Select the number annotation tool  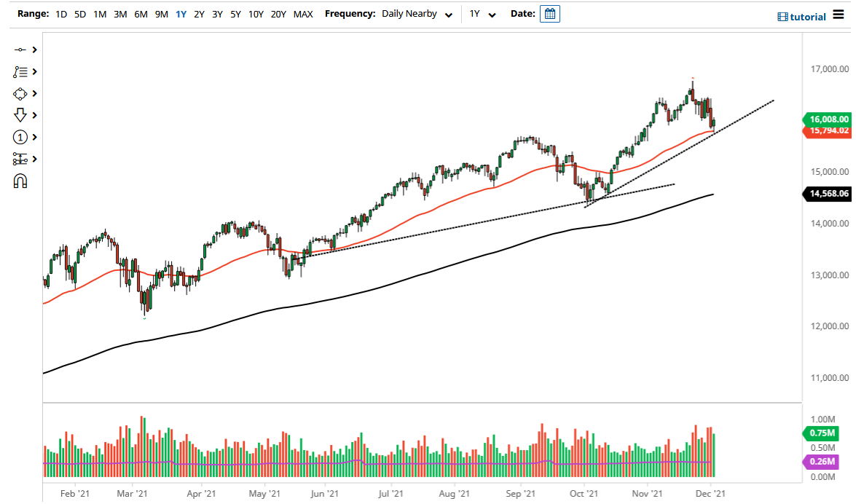(x=20, y=137)
